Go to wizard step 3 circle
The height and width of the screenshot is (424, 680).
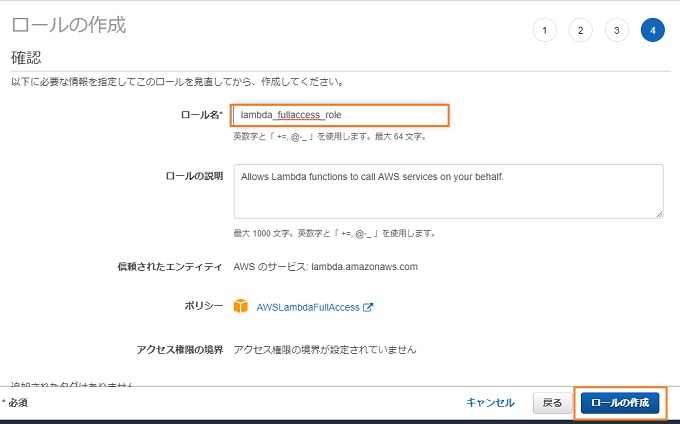pos(617,30)
